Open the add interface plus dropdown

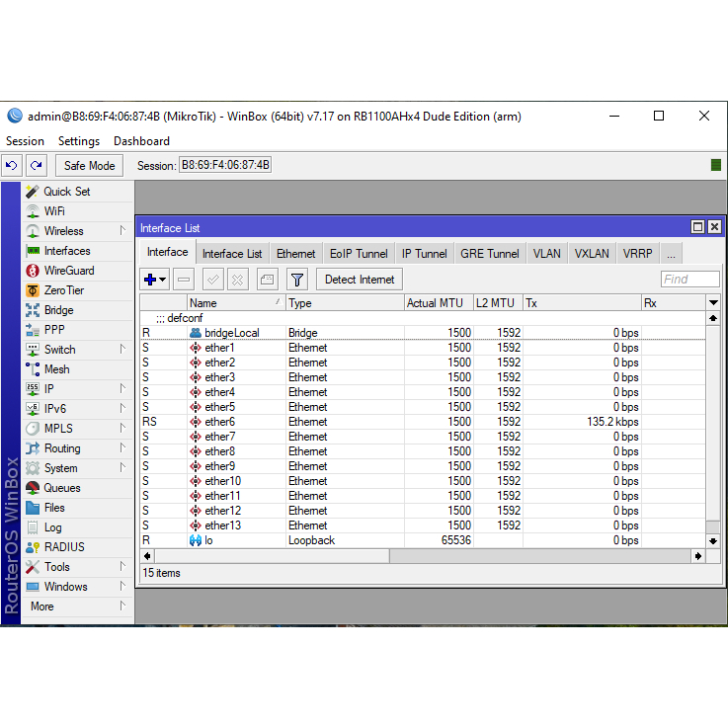[x=155, y=280]
